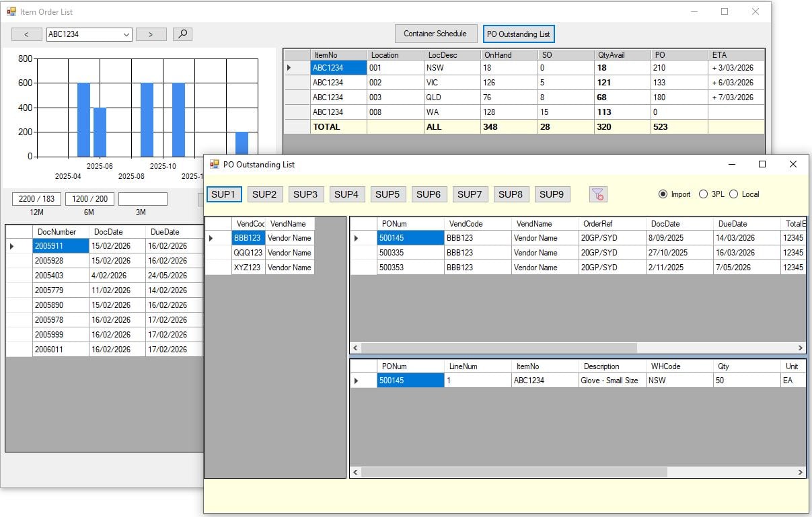
Task: Click the SUP8 supplier button
Action: (511, 194)
